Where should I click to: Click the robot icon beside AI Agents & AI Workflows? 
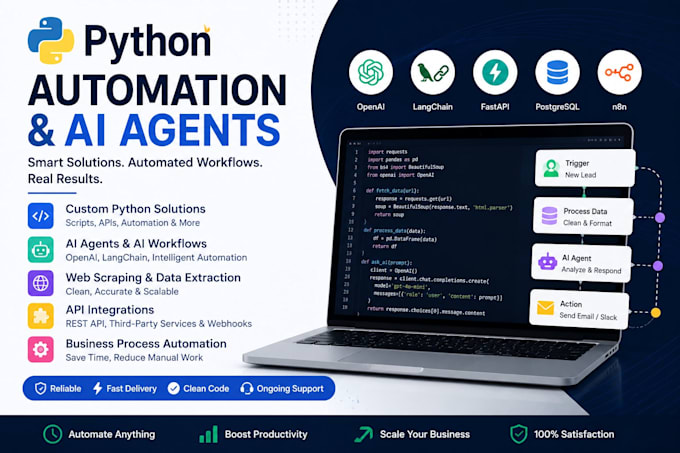click(x=41, y=249)
